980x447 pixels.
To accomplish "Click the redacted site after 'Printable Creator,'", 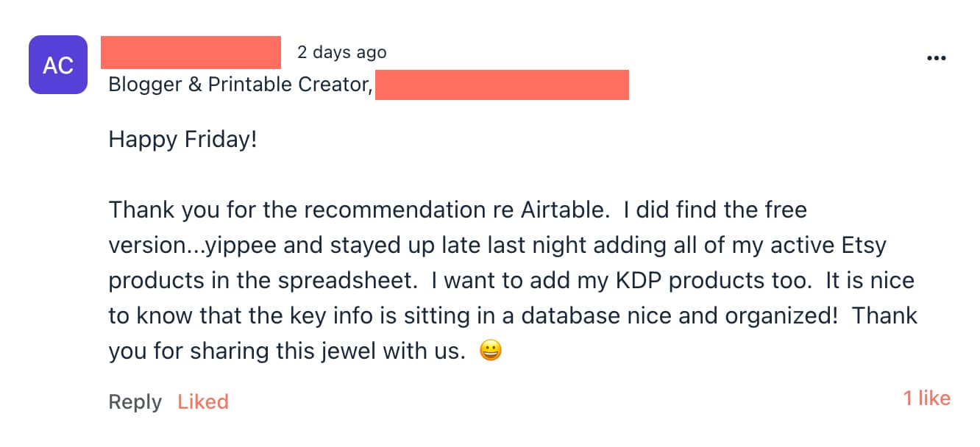I will (502, 85).
